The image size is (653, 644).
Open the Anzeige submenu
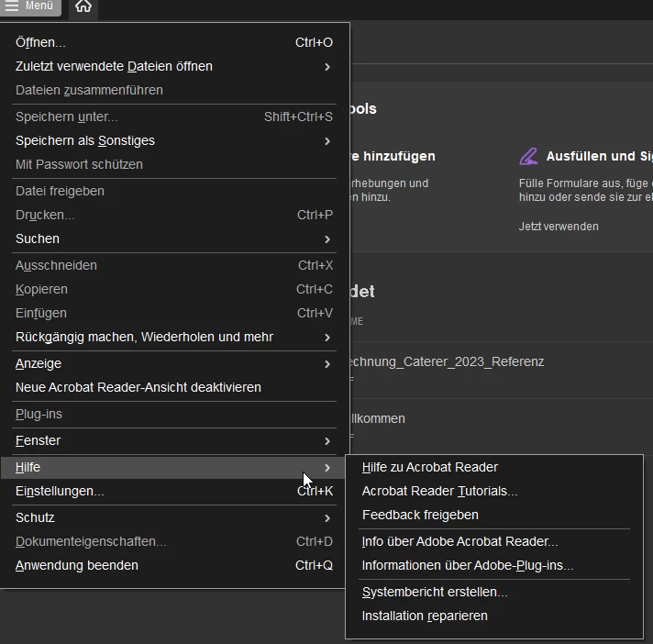click(x=174, y=363)
